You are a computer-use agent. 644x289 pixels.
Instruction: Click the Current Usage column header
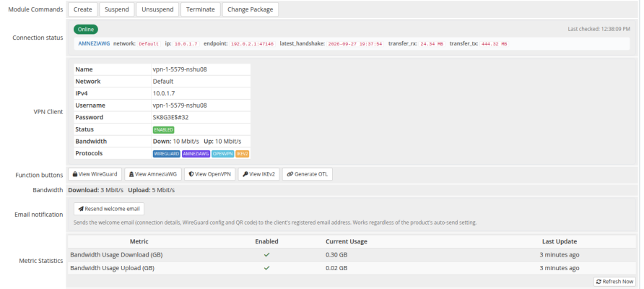pyautogui.click(x=347, y=241)
